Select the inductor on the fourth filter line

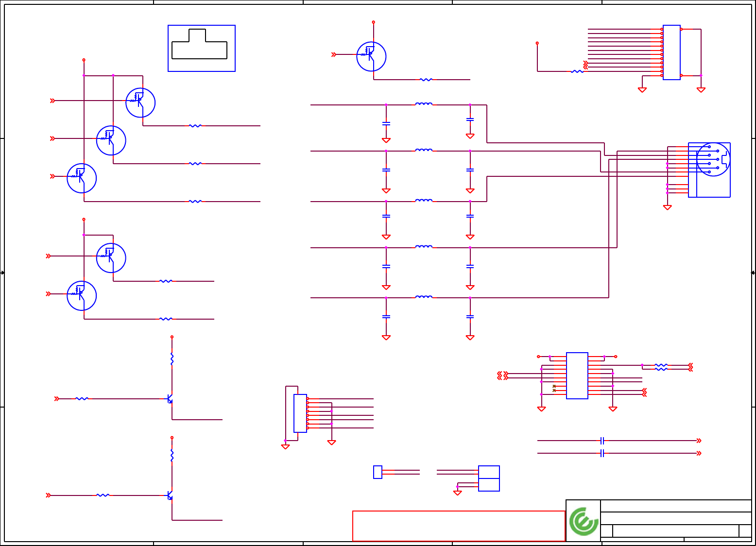[424, 247]
